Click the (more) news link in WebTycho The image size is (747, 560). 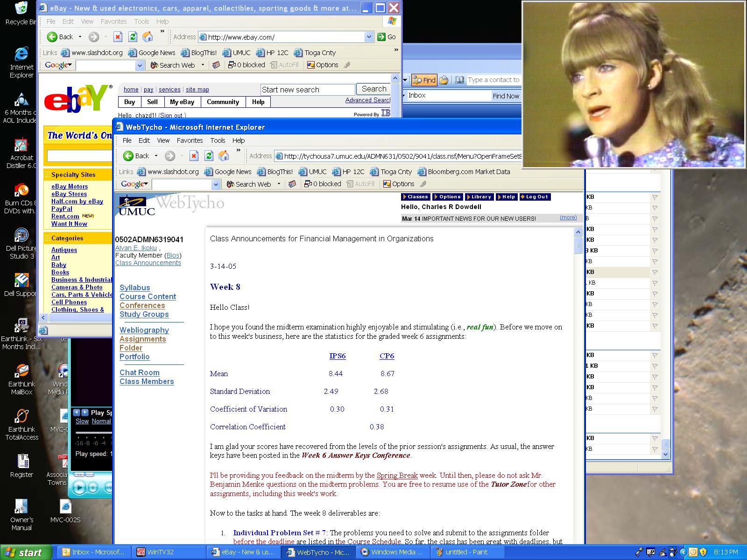point(568,218)
